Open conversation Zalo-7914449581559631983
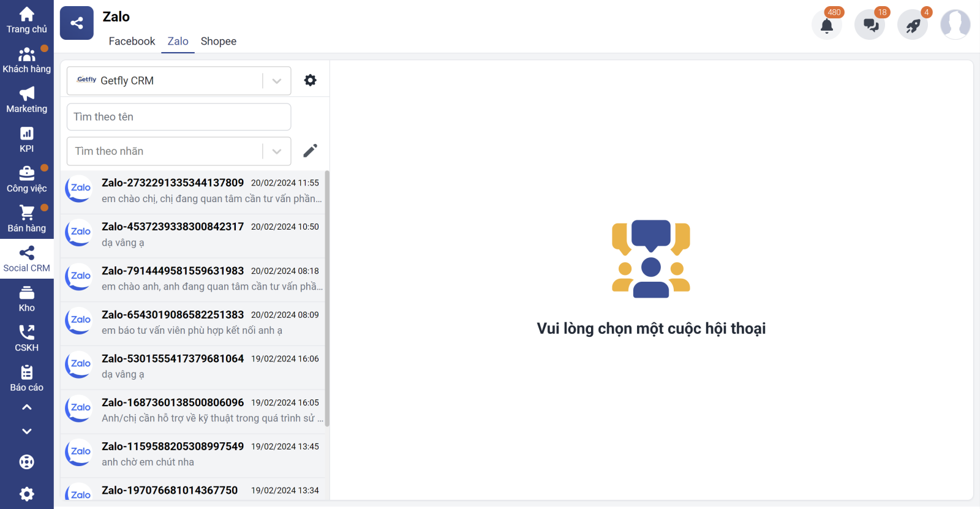Image resolution: width=980 pixels, height=509 pixels. click(194, 280)
